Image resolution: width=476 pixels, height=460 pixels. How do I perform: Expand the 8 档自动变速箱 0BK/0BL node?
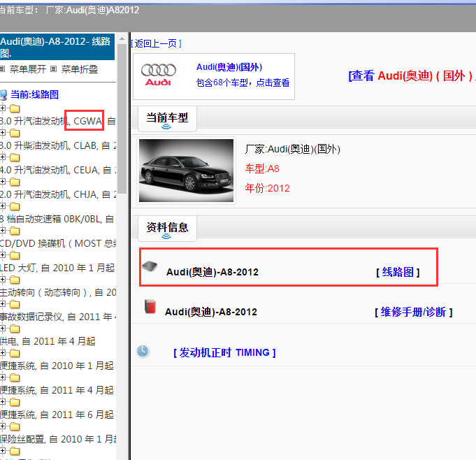pos(2,206)
